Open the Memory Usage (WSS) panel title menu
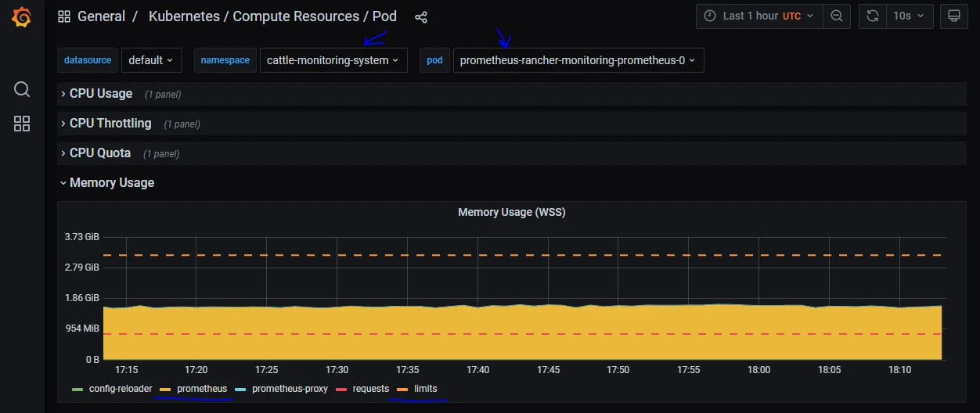 point(512,212)
